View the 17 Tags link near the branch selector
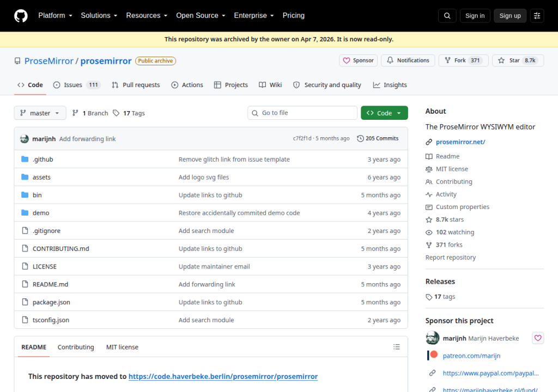 (x=129, y=113)
